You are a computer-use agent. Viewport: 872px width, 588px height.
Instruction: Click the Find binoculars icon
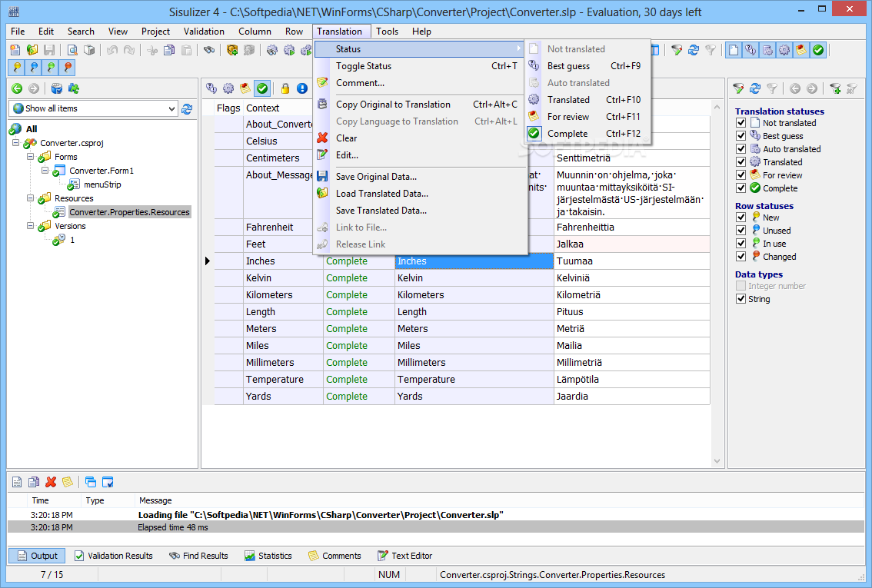coord(209,50)
